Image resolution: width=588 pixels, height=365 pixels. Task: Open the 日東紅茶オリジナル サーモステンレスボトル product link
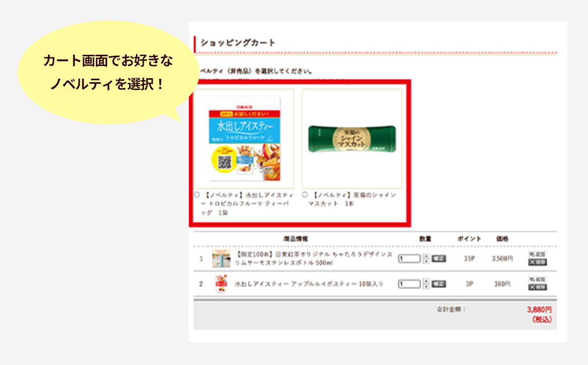click(x=314, y=258)
